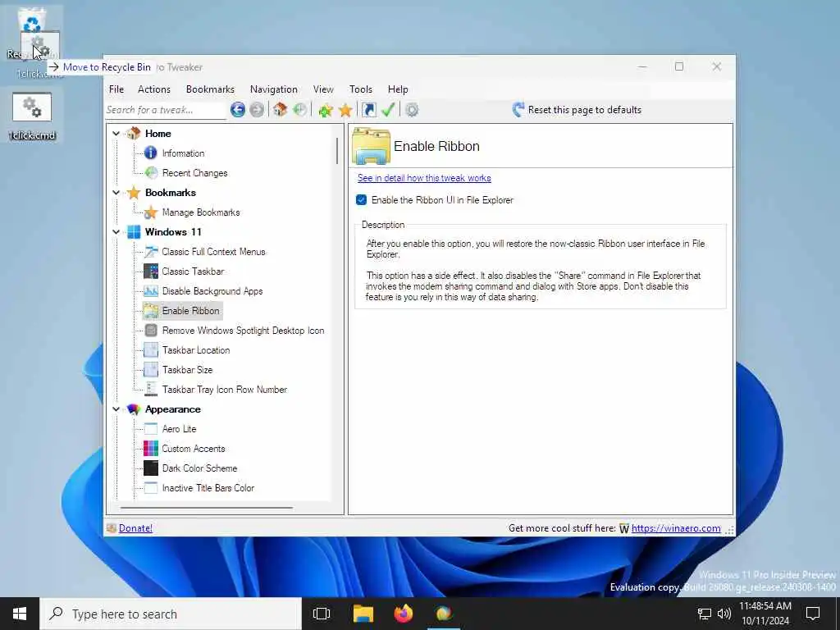The width and height of the screenshot is (840, 630).
Task: Click the Information tree icon
Action: point(151,153)
